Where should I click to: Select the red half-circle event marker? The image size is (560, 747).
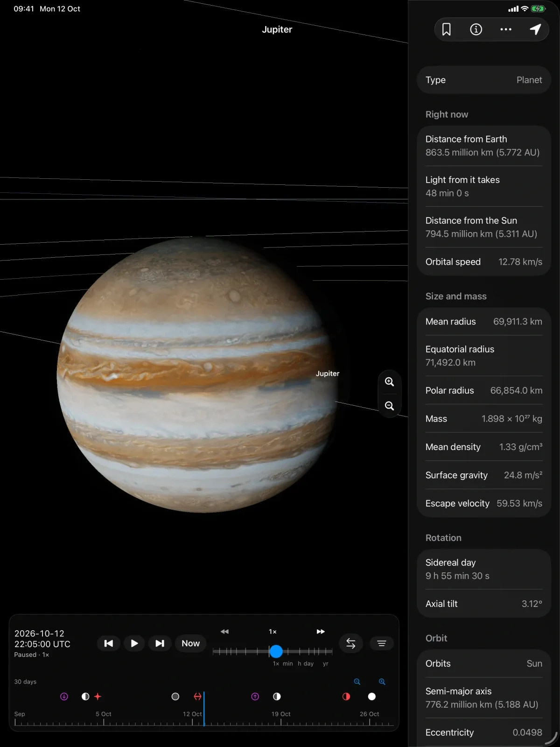pyautogui.click(x=346, y=697)
